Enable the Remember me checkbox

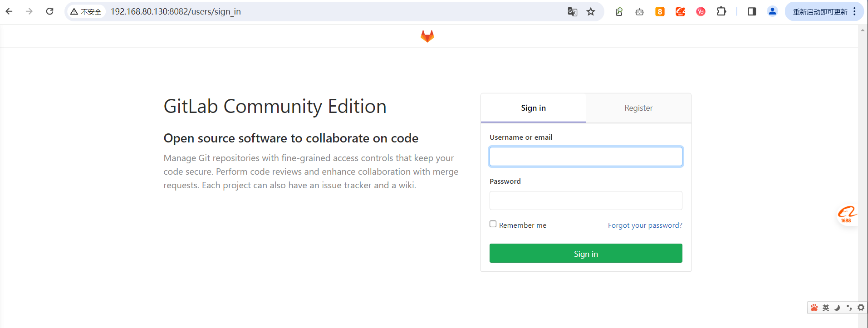pyautogui.click(x=493, y=224)
